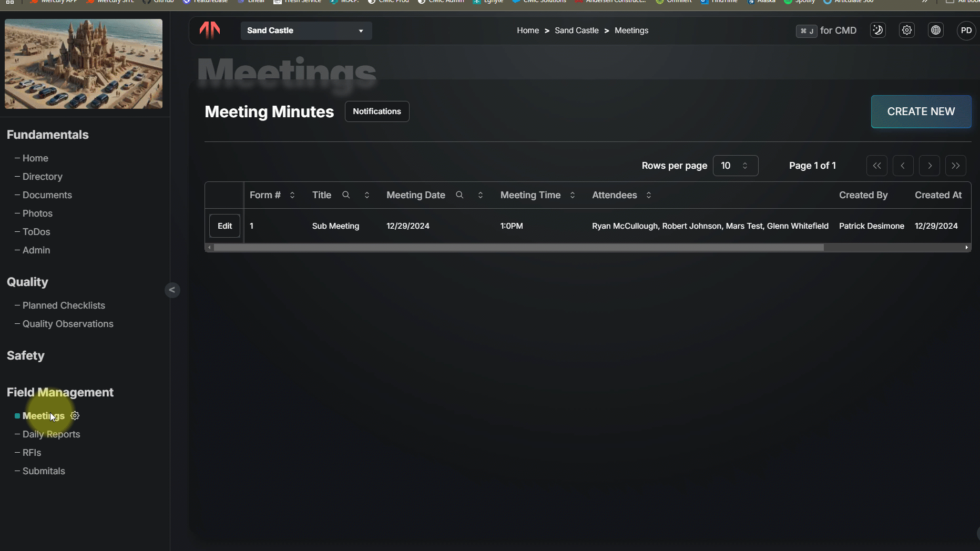This screenshot has height=551, width=980.
Task: Click the globe language icon
Action: pyautogui.click(x=935, y=30)
